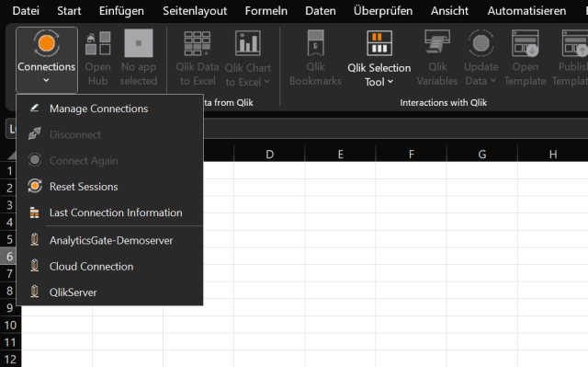Switch to Seitenlayout tab

[x=195, y=11]
